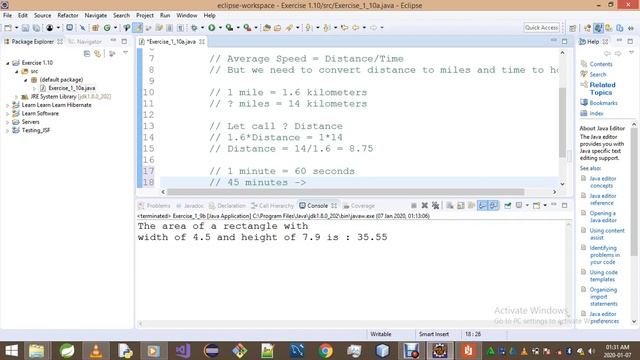The width and height of the screenshot is (640, 360).
Task: Toggle Scroll Lock in Console toolbar
Action: point(461,205)
